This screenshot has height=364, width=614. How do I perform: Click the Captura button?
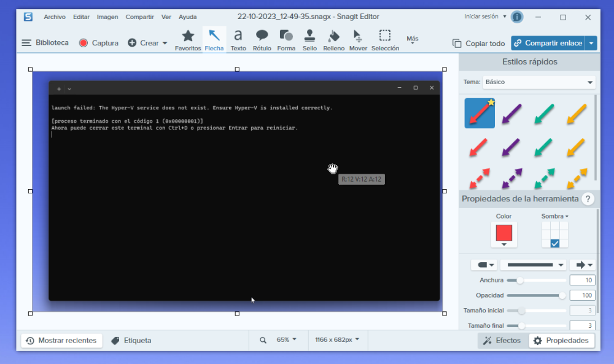tap(99, 43)
